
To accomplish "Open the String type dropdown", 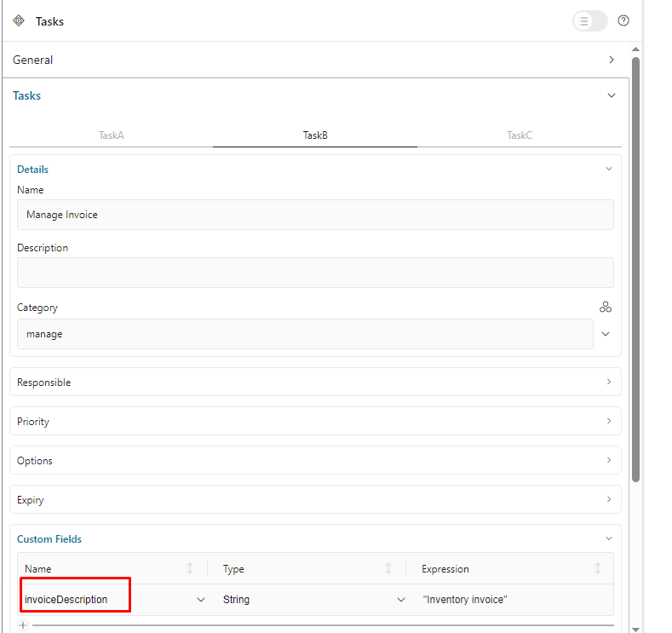I will click(401, 600).
